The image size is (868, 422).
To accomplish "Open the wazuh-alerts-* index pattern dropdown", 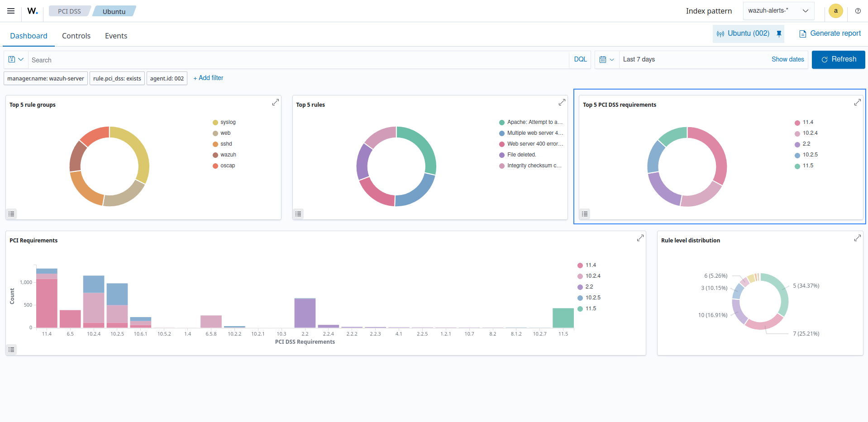I will [x=778, y=10].
